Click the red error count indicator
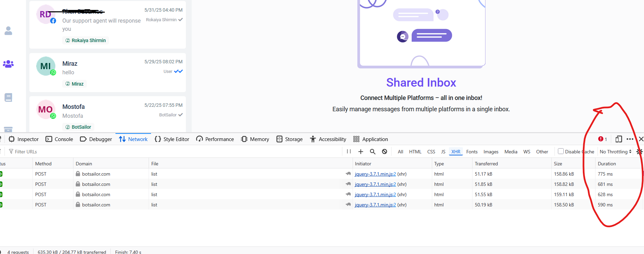This screenshot has height=254, width=644. click(602, 139)
